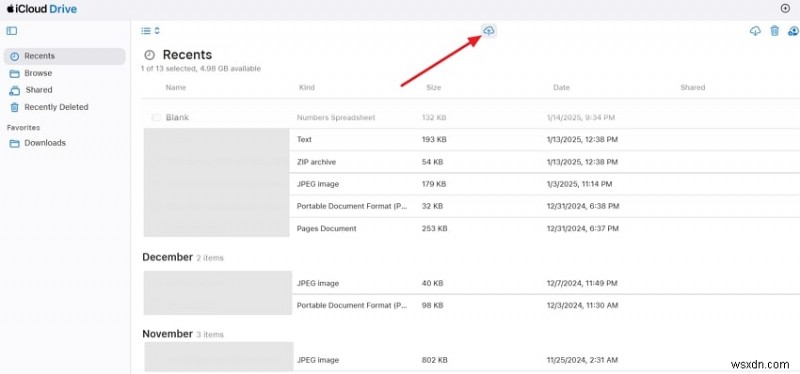The height and width of the screenshot is (374, 800).
Task: Click the Blank file's document icon
Action: tap(156, 118)
